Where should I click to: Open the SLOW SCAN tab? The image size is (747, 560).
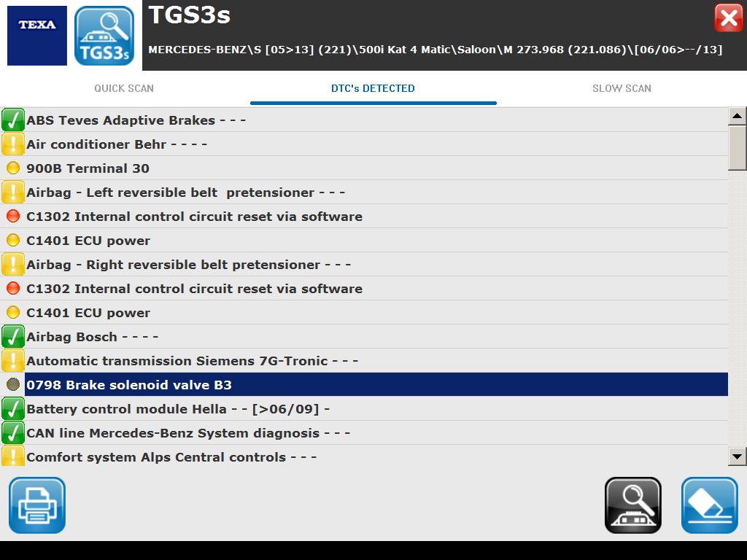[622, 88]
